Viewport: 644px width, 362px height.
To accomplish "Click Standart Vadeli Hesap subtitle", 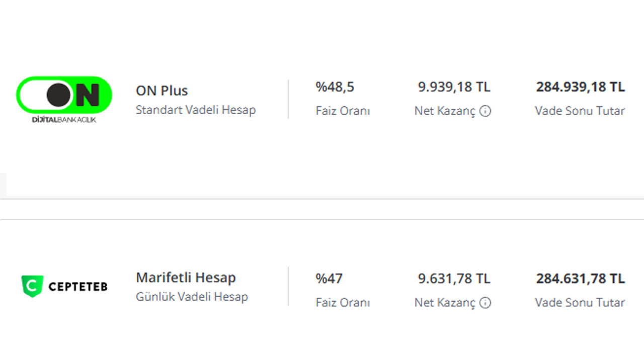I will coord(195,110).
